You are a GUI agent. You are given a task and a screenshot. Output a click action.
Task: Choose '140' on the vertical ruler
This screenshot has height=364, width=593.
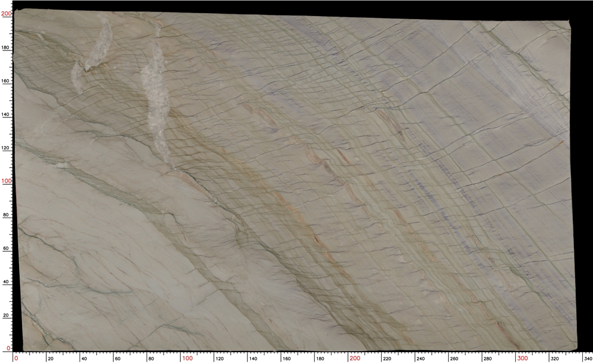[7, 114]
